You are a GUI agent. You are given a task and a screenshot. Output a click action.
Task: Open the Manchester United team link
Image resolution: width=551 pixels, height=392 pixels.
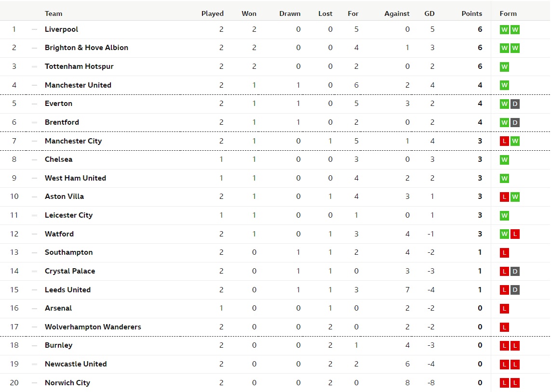point(78,85)
